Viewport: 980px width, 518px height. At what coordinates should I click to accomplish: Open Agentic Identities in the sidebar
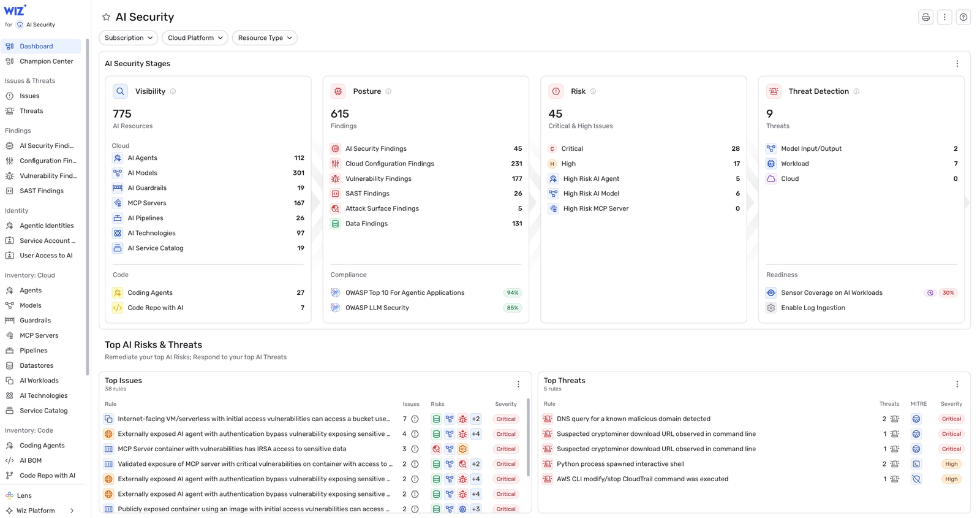click(40, 226)
